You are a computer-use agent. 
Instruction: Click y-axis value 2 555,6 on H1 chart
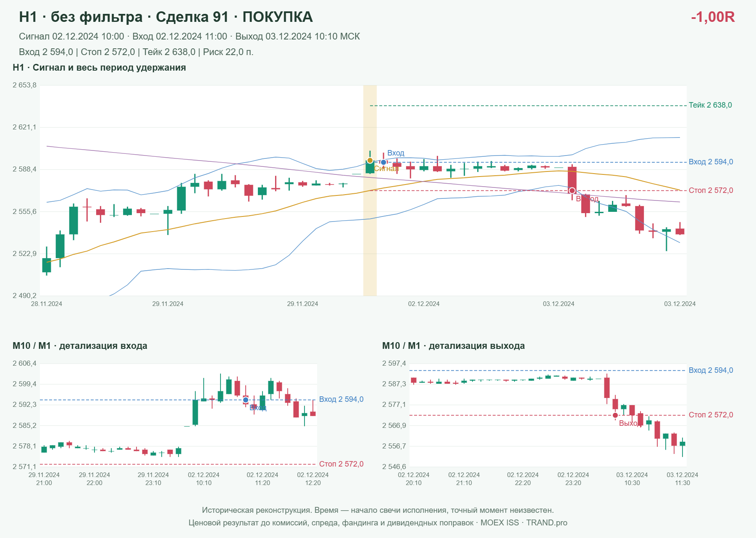point(24,212)
